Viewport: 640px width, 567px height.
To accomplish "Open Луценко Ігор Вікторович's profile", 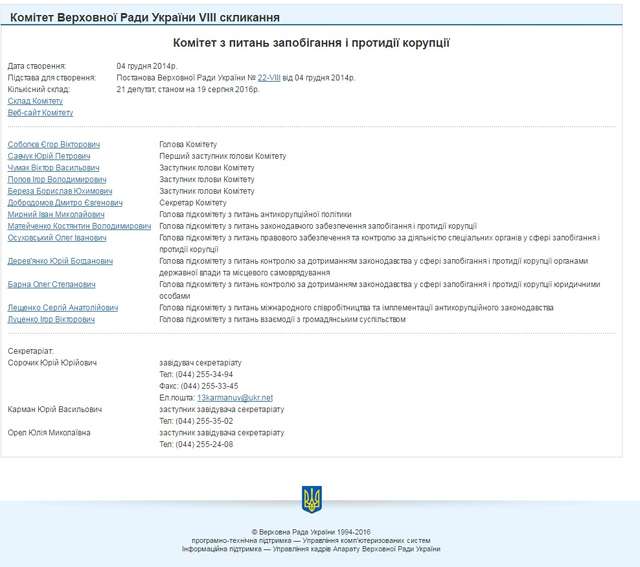I will coord(51,319).
